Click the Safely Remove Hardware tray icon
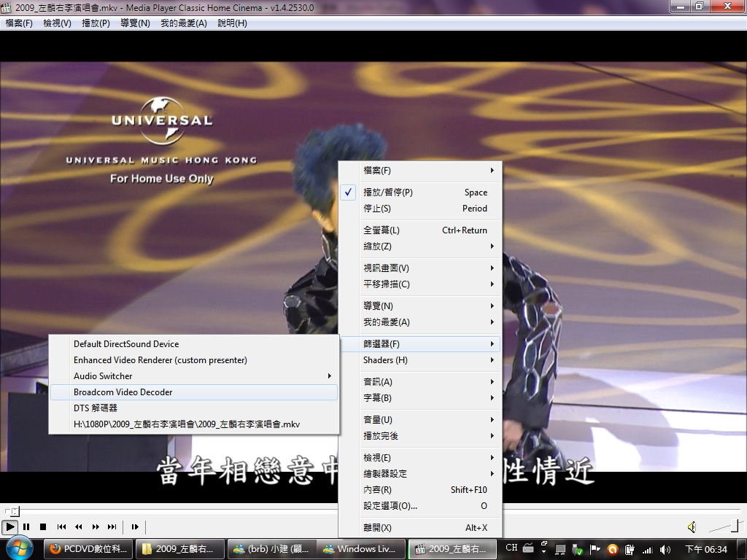This screenshot has width=747, height=560. pyautogui.click(x=578, y=550)
